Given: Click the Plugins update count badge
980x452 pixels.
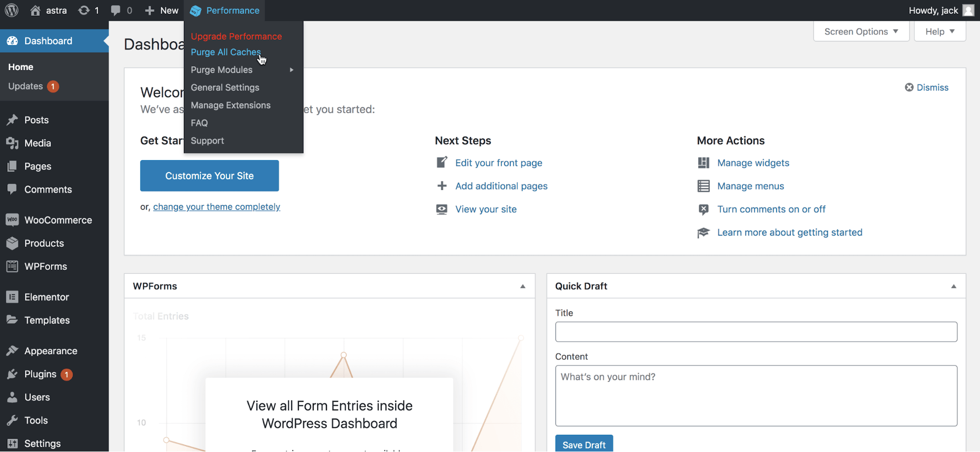Looking at the screenshot, I should 67,374.
